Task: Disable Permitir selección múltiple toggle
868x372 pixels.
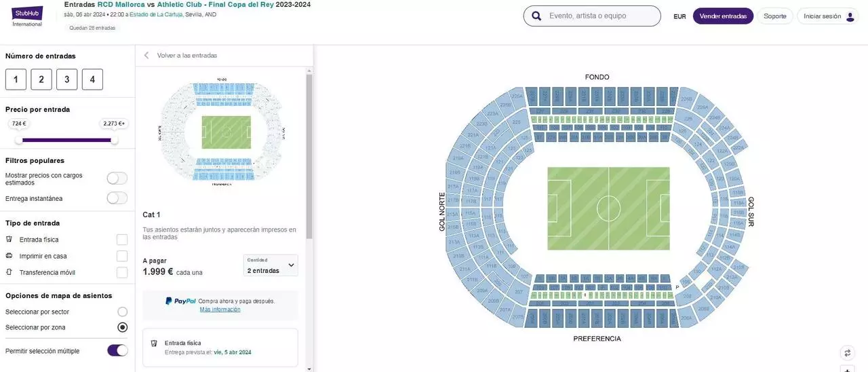Action: coord(117,351)
